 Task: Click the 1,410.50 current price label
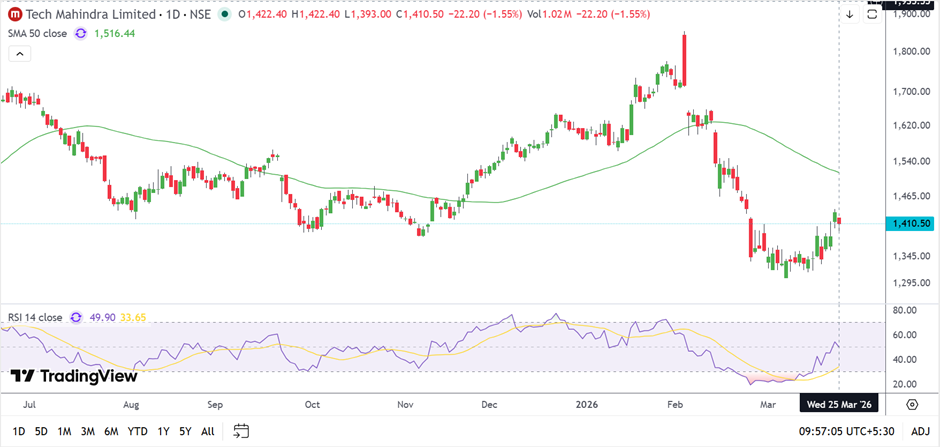pyautogui.click(x=911, y=224)
